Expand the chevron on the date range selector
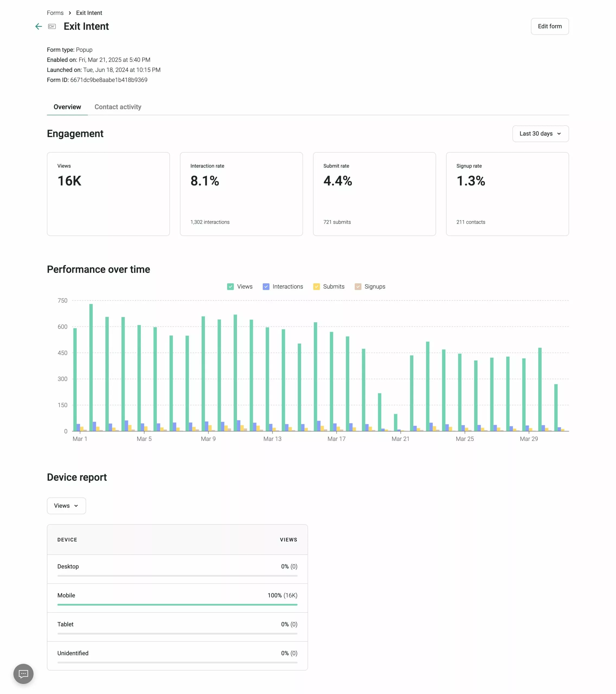The width and height of the screenshot is (616, 694). pyautogui.click(x=559, y=134)
